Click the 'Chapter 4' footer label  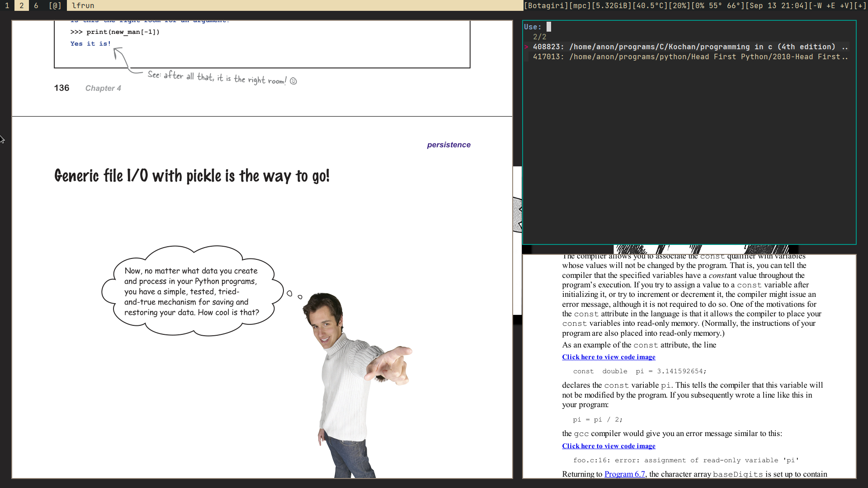(x=103, y=88)
